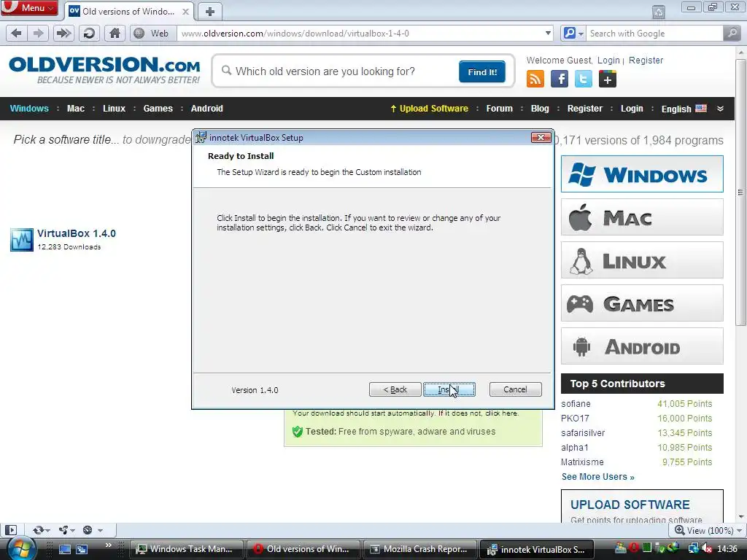Select Windows in the navigation bar
Screen dimensions: 747x560
(x=29, y=109)
